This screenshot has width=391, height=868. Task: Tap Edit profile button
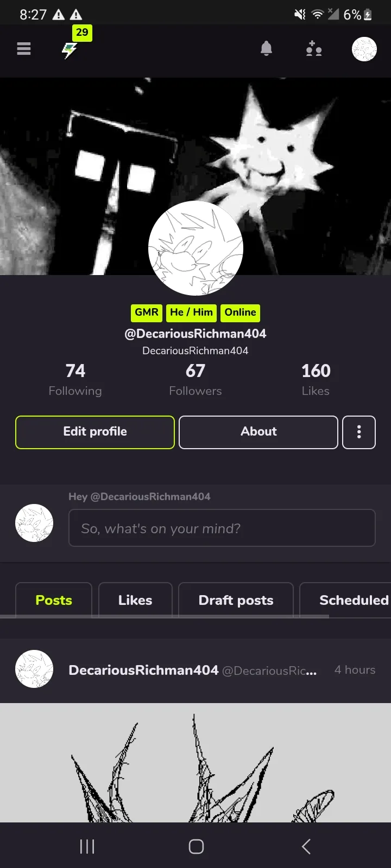click(95, 432)
